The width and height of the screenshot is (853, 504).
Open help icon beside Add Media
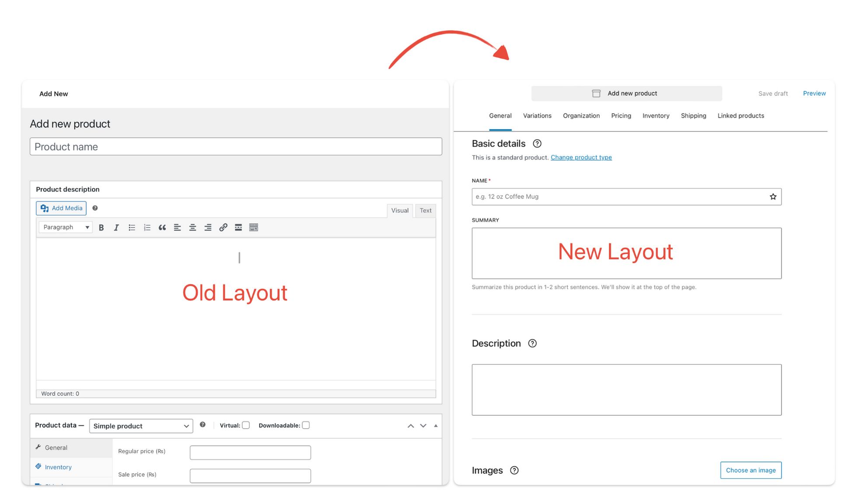[95, 208]
